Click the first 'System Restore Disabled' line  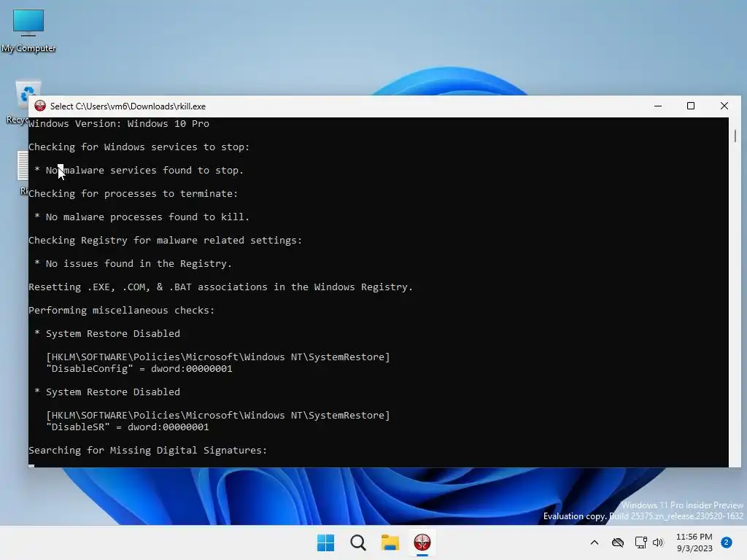(x=113, y=333)
